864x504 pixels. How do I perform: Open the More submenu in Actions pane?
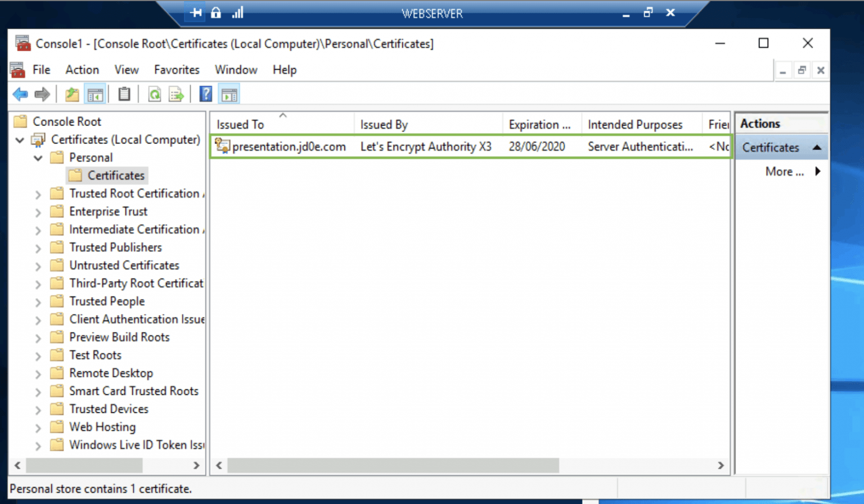coord(784,172)
